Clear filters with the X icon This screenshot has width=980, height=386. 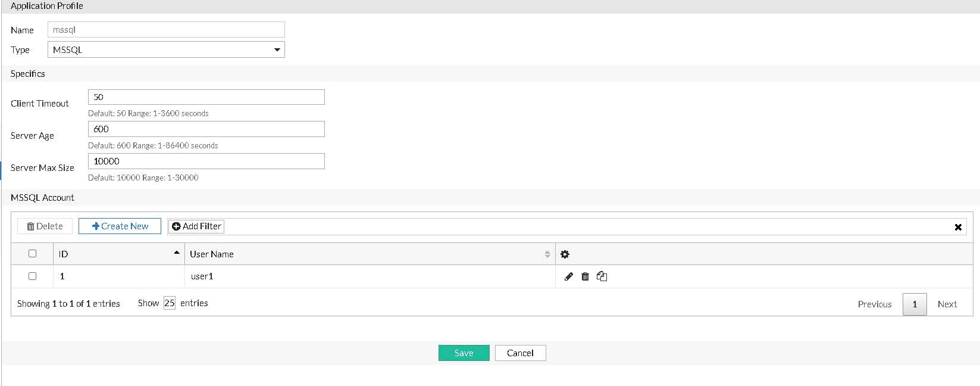click(x=958, y=227)
